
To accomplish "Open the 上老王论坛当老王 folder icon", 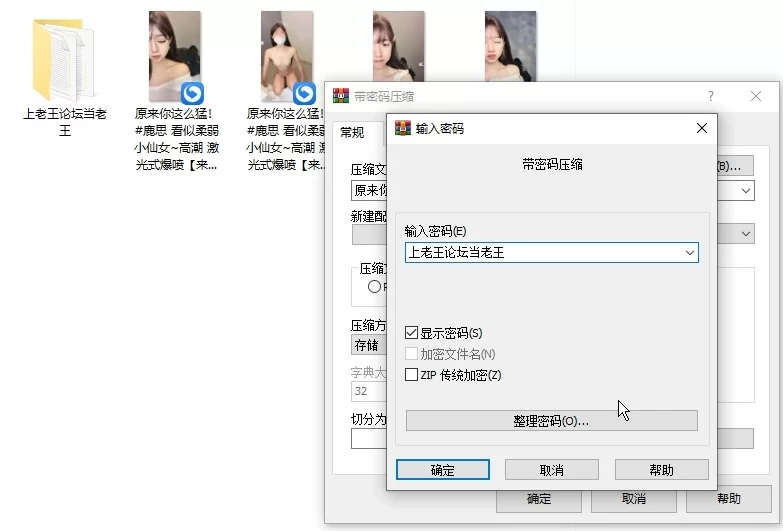I will pos(64,60).
